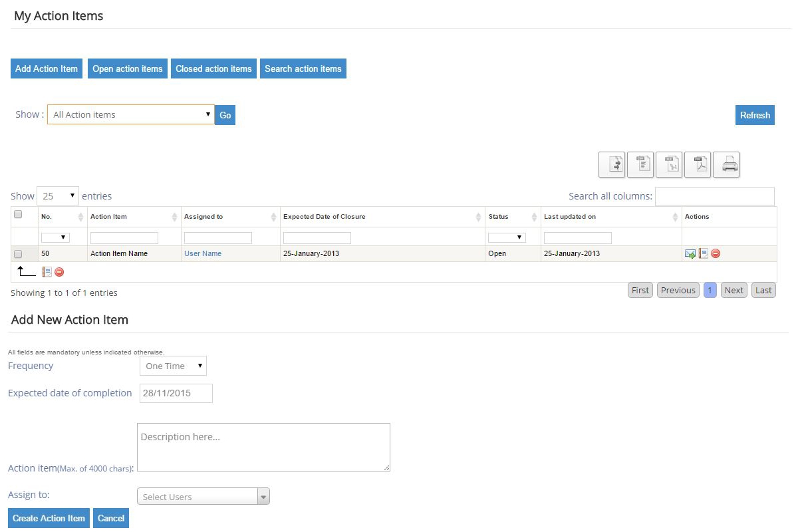Select page 1 in the pagination control
The height and width of the screenshot is (532, 798).
click(x=710, y=290)
